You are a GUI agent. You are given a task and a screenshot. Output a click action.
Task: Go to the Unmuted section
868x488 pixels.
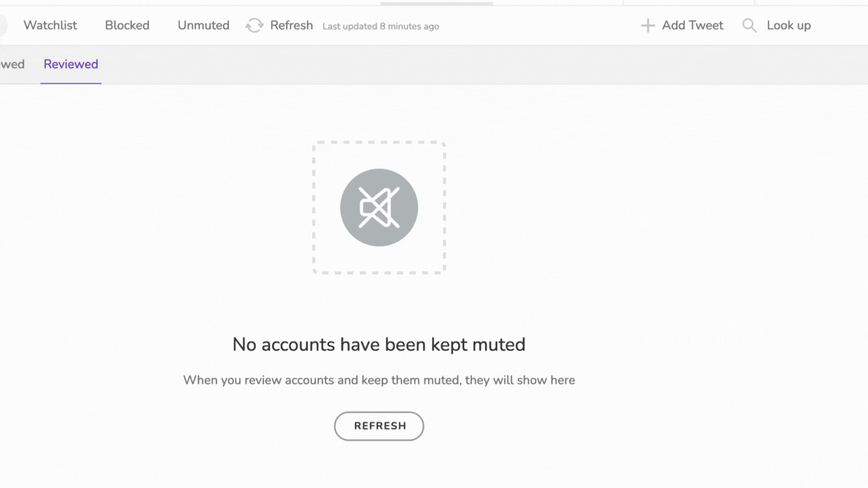click(x=204, y=25)
